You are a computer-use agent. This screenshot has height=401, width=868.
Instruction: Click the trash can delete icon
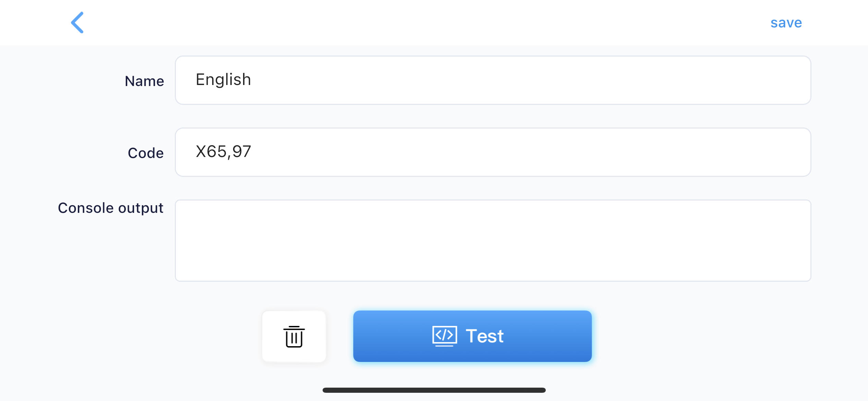coord(294,337)
